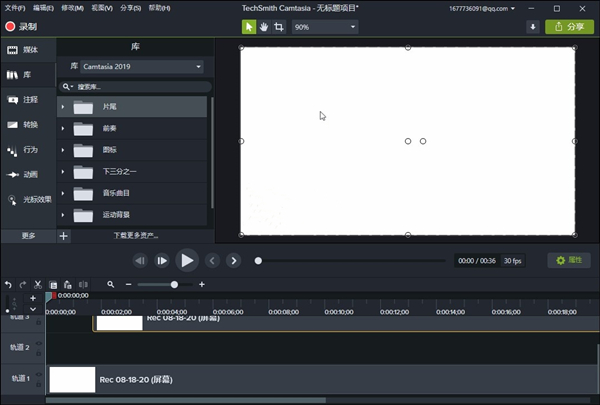Activate the hand pan tool
600x405 pixels.
coord(264,27)
